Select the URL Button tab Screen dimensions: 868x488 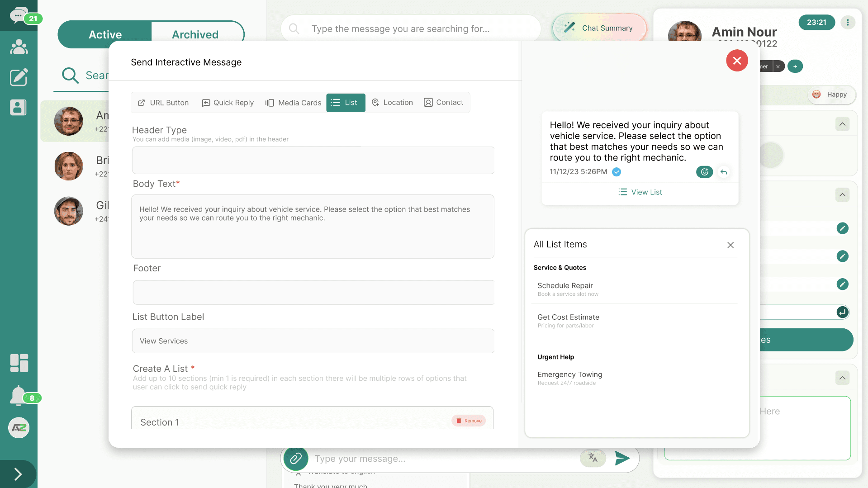point(163,103)
